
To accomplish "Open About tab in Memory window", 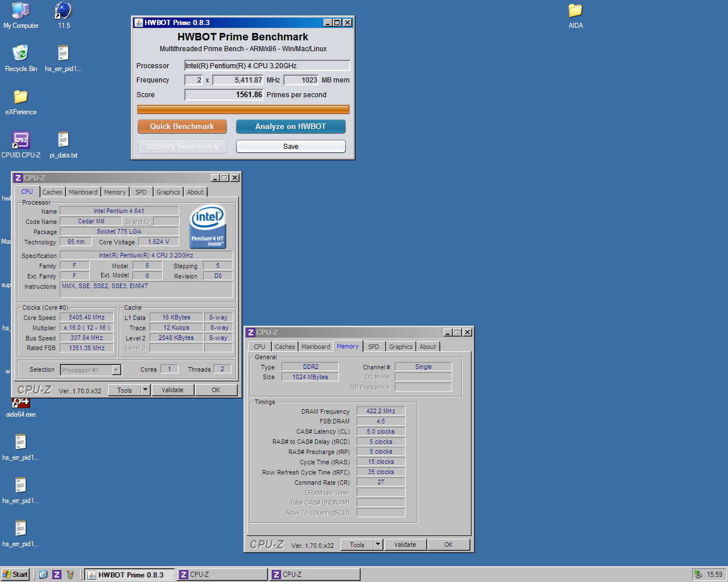I will (x=428, y=347).
